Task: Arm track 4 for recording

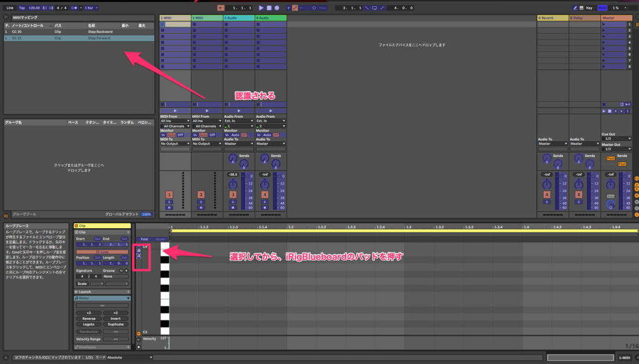Action: tap(265, 208)
